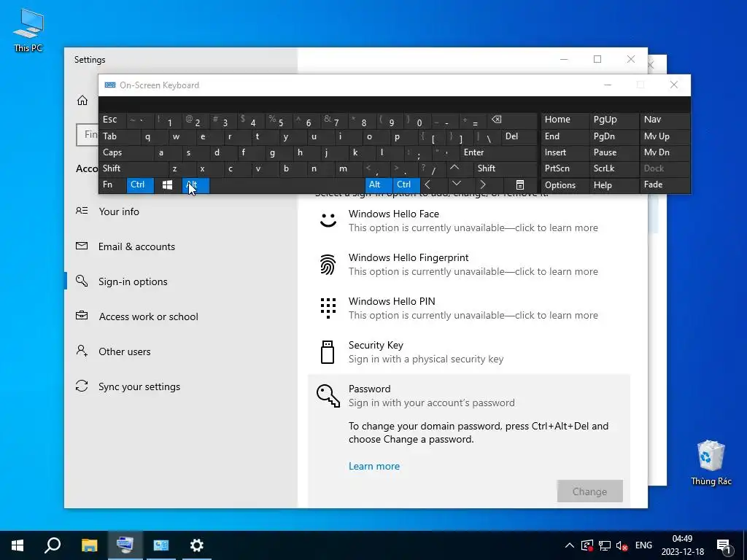
Task: Expand Security Key sign-in option
Action: click(x=469, y=352)
